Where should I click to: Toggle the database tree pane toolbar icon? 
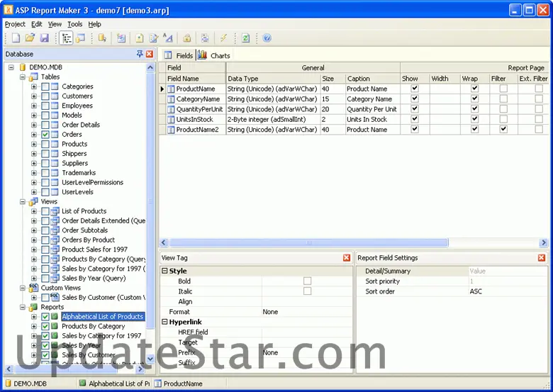tap(67, 38)
